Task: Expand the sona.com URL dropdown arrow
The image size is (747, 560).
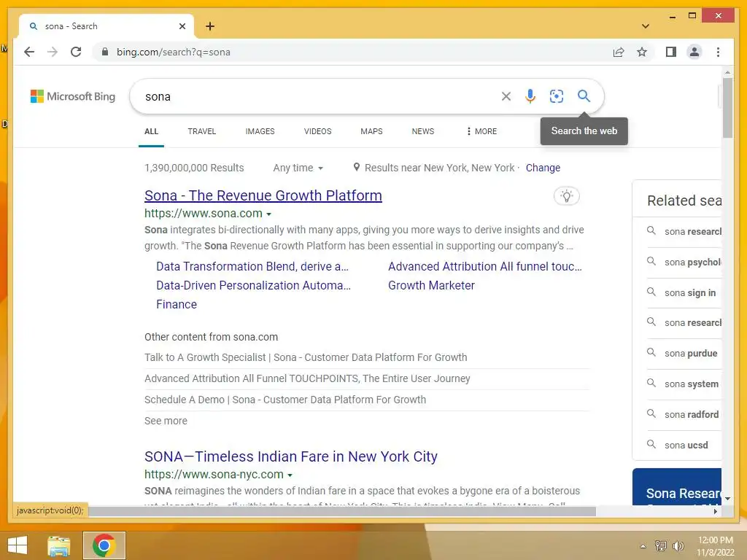Action: (x=268, y=214)
